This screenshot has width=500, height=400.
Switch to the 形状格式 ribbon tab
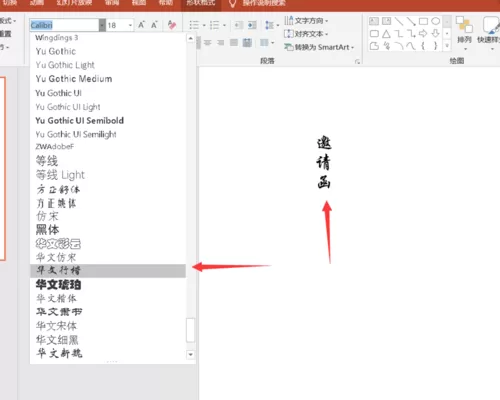(201, 3)
